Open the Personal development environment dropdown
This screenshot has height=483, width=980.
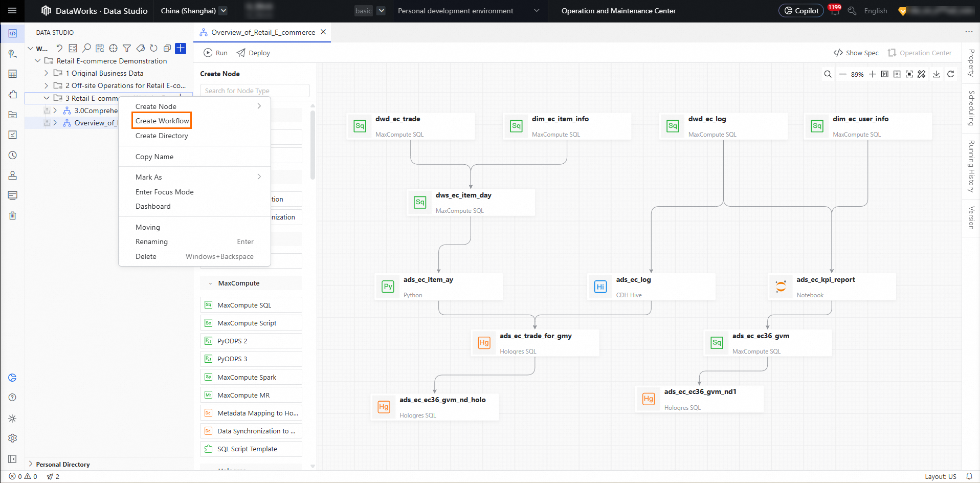pos(469,10)
